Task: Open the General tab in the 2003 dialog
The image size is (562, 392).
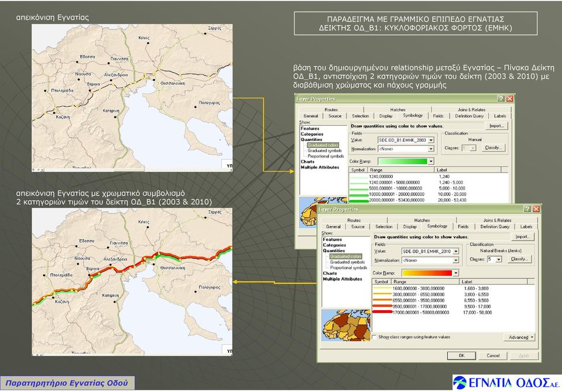Action: point(311,116)
